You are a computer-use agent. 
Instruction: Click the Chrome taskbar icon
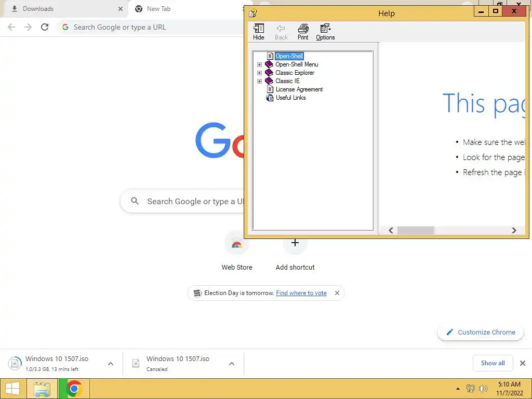coord(74,389)
